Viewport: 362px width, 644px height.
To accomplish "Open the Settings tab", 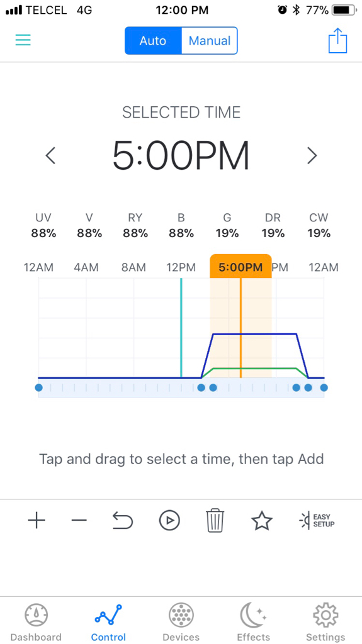I will [325, 622].
